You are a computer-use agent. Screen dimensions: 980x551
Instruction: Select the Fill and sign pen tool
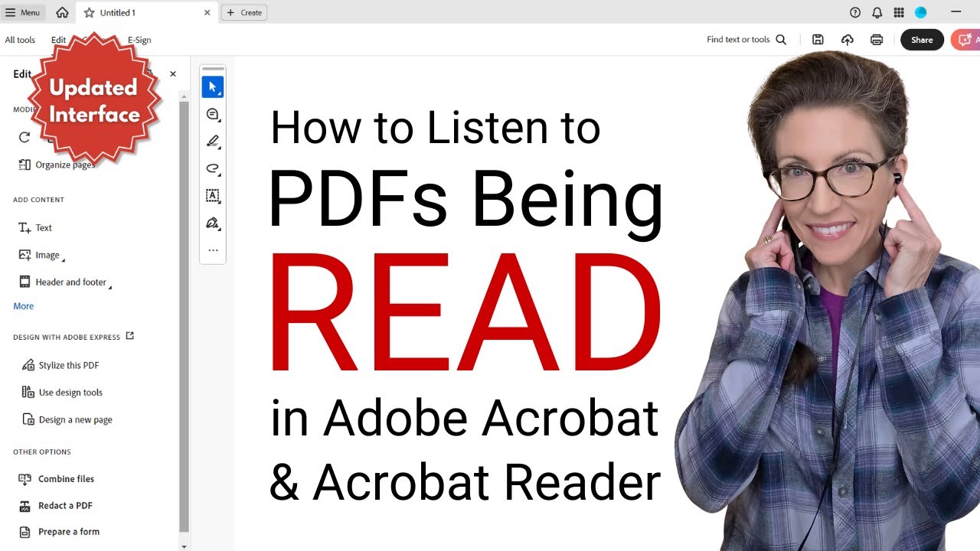click(x=213, y=223)
